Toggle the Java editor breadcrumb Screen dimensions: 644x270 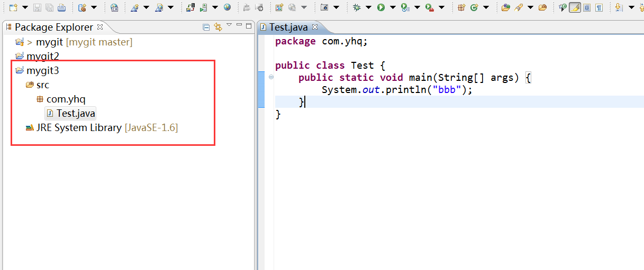[x=563, y=7]
